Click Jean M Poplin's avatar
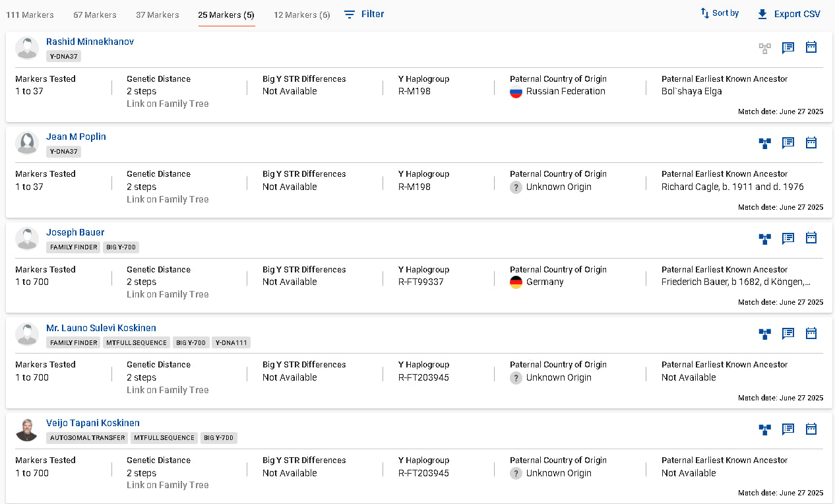Image resolution: width=835 pixels, height=504 pixels. [x=27, y=143]
